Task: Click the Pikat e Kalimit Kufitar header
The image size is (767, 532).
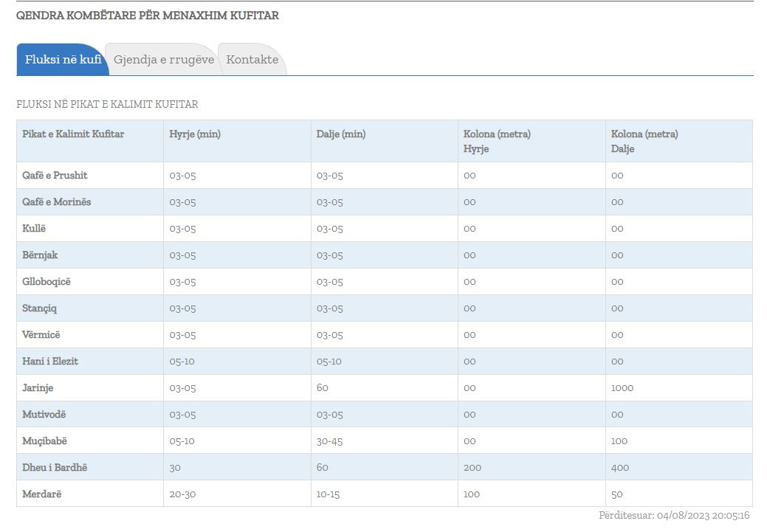Action: coord(73,134)
